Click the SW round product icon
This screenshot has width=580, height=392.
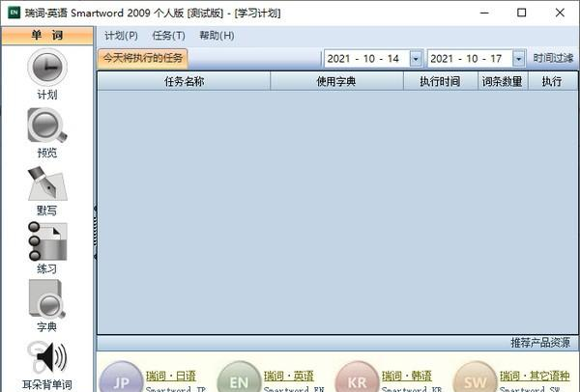tap(475, 377)
